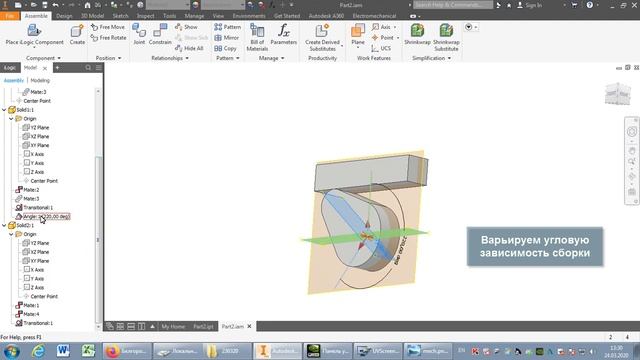The width and height of the screenshot is (640, 360).
Task: Switch to the Inspect ribbon tab
Action: (x=145, y=16)
